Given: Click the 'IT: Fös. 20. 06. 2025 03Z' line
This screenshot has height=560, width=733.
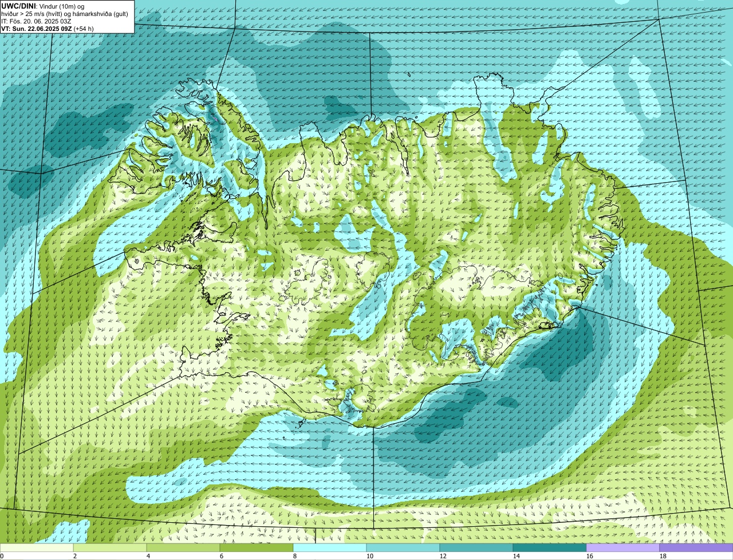Looking at the screenshot, I should pyautogui.click(x=36, y=21).
